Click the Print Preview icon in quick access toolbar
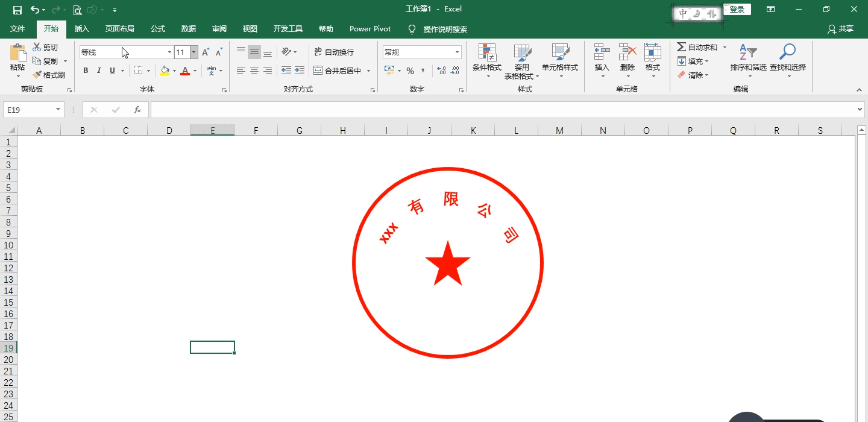The width and height of the screenshot is (868, 422). point(77,10)
